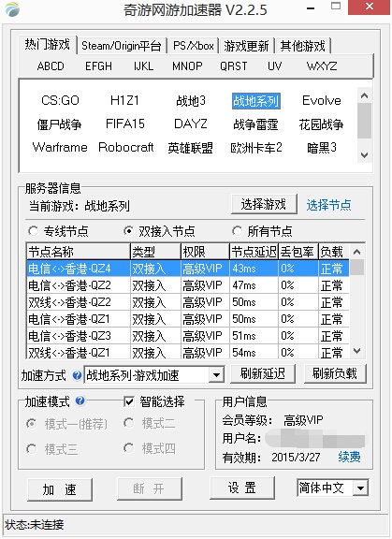Filter games by MNOP letters
The width and height of the screenshot is (392, 539).
pos(187,66)
